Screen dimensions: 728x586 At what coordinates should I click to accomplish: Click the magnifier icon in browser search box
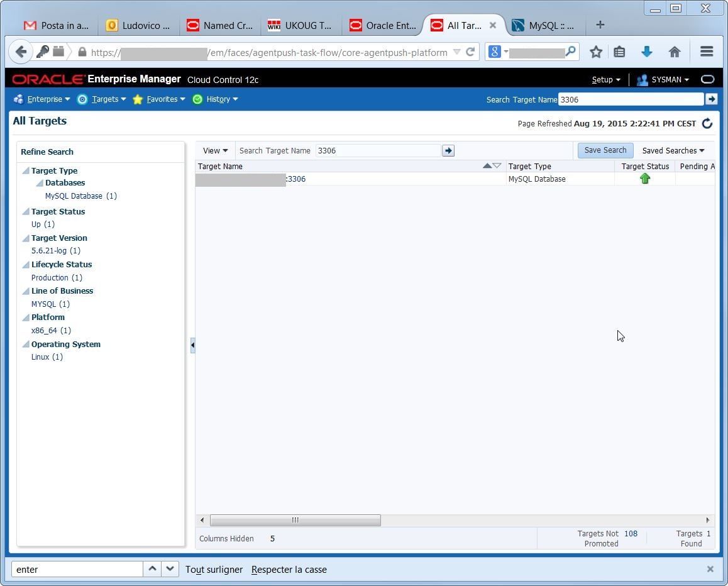pyautogui.click(x=571, y=51)
